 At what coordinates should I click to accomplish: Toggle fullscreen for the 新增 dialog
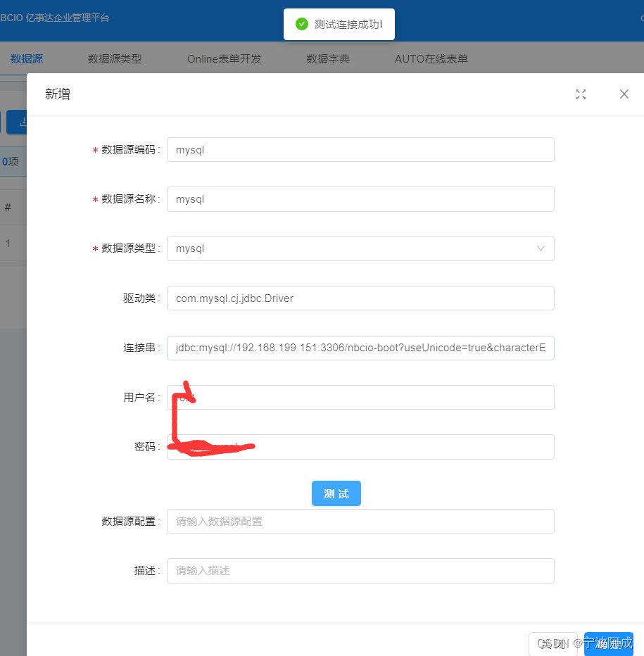click(x=581, y=94)
